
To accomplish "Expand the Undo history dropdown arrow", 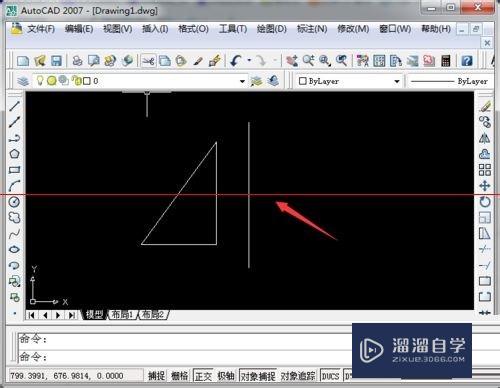I will click(x=249, y=61).
